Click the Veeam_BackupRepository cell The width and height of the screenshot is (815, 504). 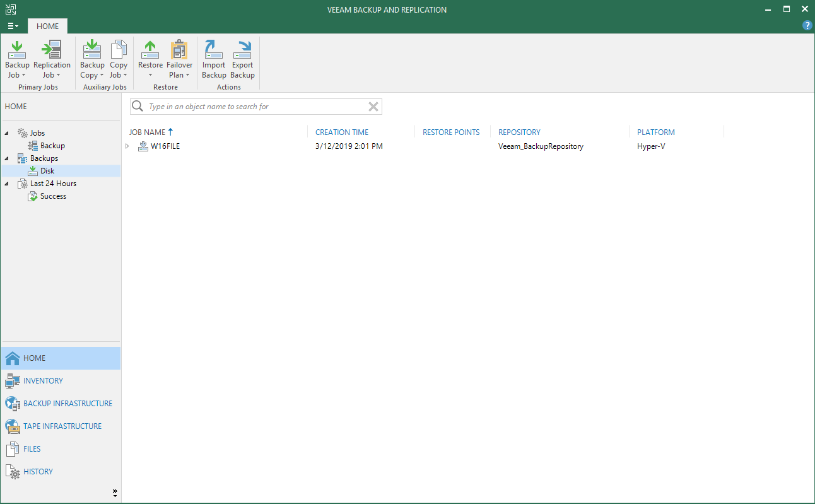point(541,146)
